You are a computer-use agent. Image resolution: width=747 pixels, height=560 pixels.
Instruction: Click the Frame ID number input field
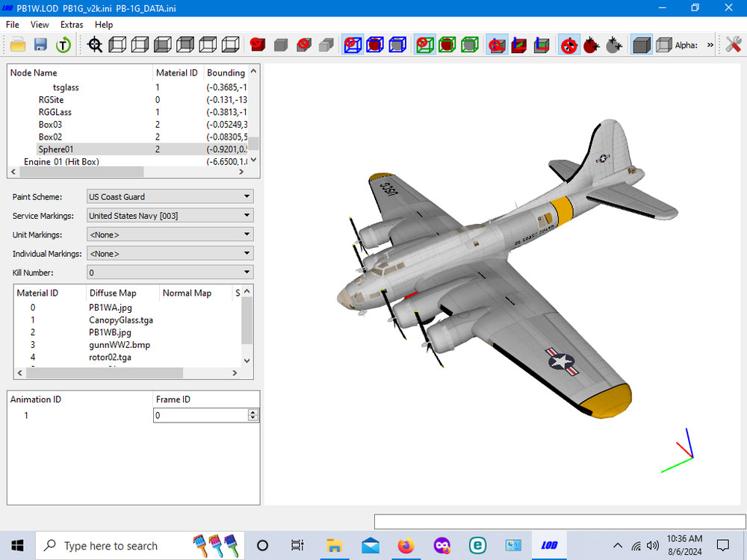[200, 415]
